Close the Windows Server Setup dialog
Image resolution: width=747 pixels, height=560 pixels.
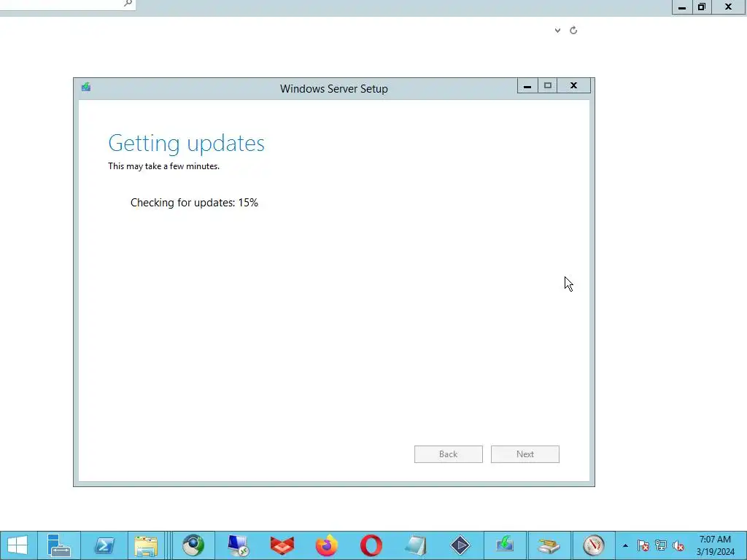point(573,86)
